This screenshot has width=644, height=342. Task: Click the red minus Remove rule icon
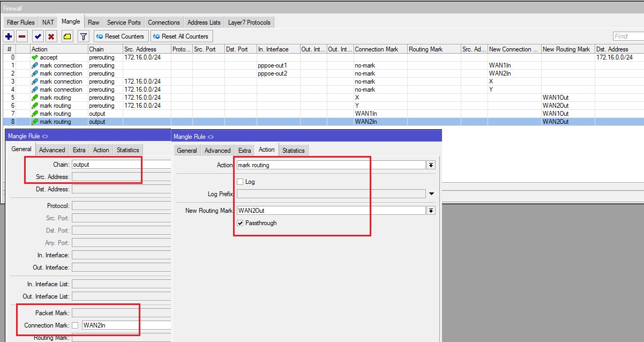coord(22,36)
